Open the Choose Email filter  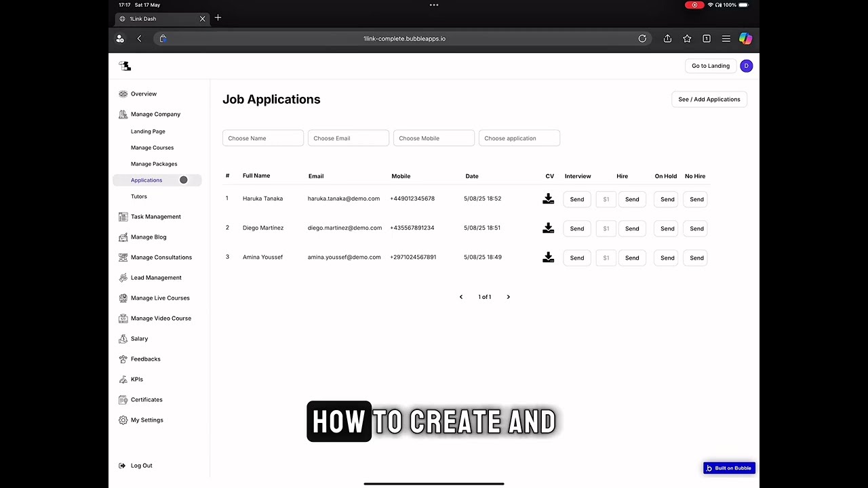pos(349,138)
